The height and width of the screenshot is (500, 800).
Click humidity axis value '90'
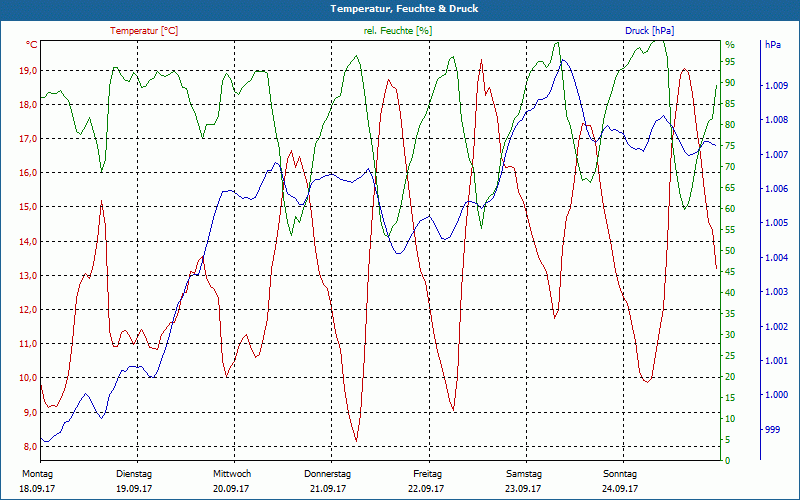click(730, 83)
